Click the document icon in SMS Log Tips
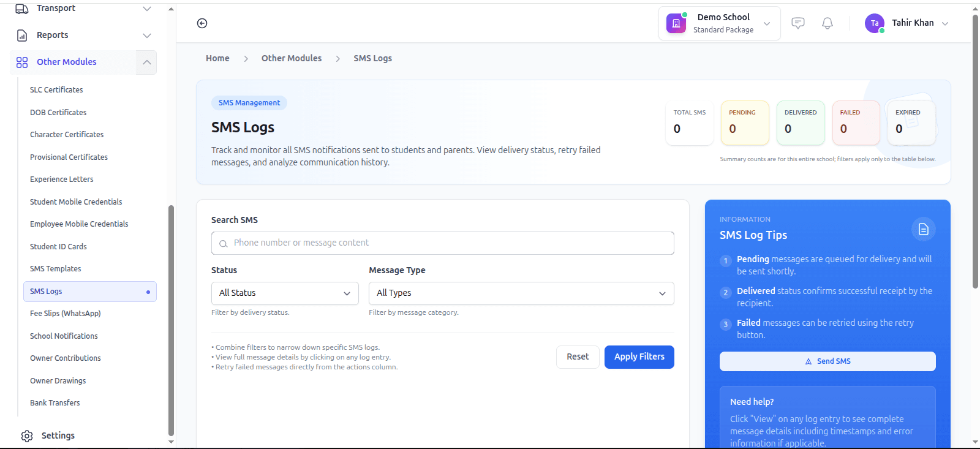The image size is (980, 449). (924, 229)
